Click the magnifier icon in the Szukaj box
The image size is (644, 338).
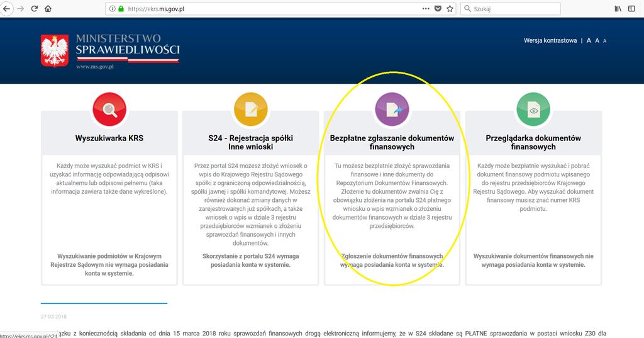point(467,9)
